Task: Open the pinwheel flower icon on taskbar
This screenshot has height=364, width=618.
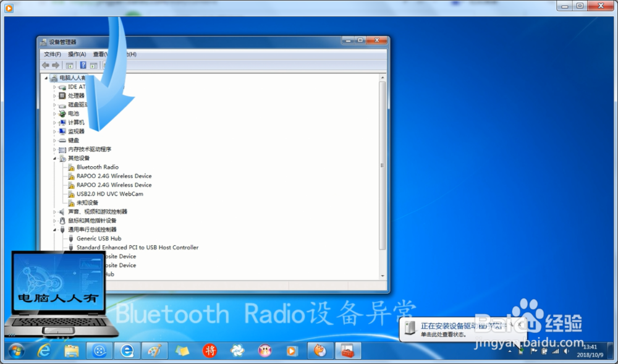Action: point(237,350)
